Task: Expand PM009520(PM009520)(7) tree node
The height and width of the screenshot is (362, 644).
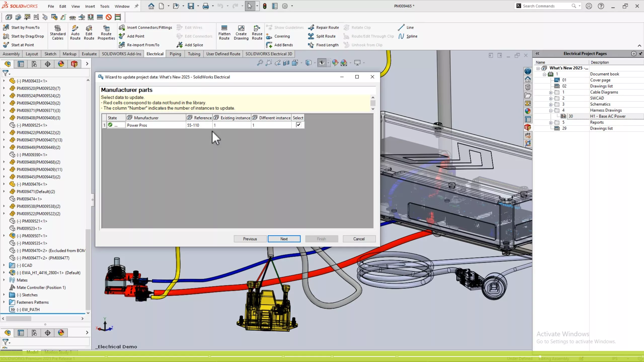Action: pos(4,88)
